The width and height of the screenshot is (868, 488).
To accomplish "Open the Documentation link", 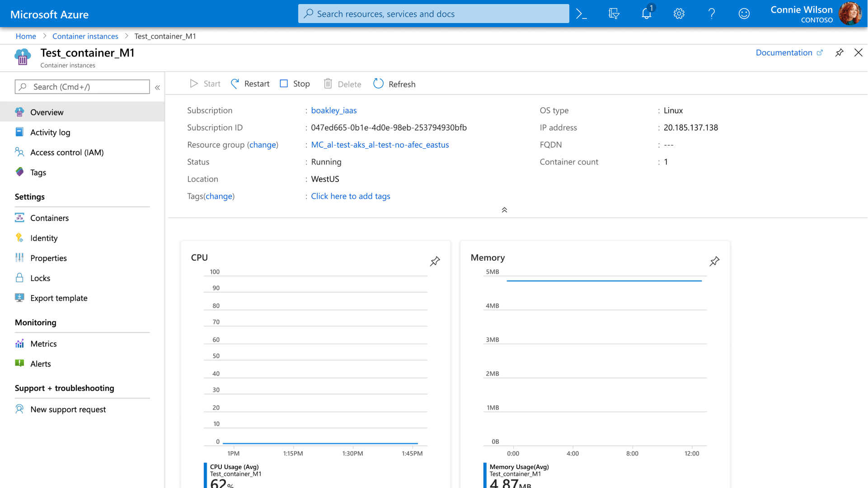I will click(x=789, y=52).
